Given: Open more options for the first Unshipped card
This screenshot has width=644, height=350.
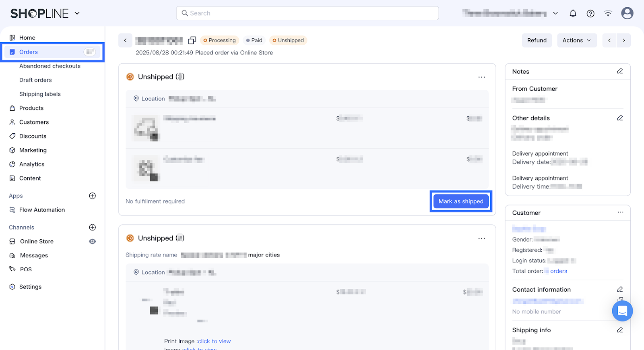Looking at the screenshot, I should click(x=481, y=77).
